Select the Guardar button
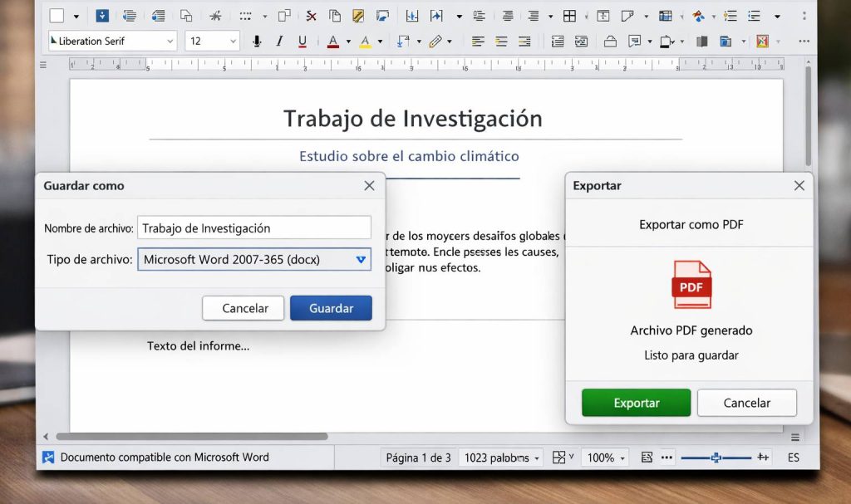851x504 pixels. (331, 308)
